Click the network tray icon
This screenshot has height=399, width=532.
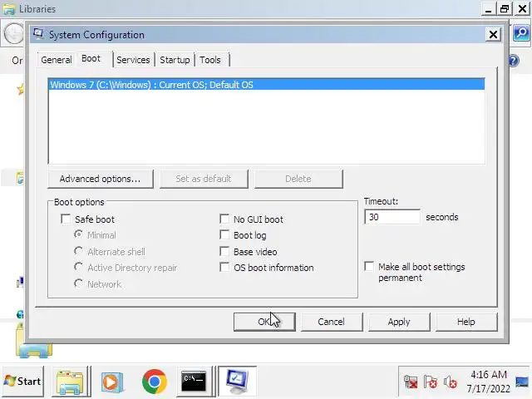click(x=411, y=382)
